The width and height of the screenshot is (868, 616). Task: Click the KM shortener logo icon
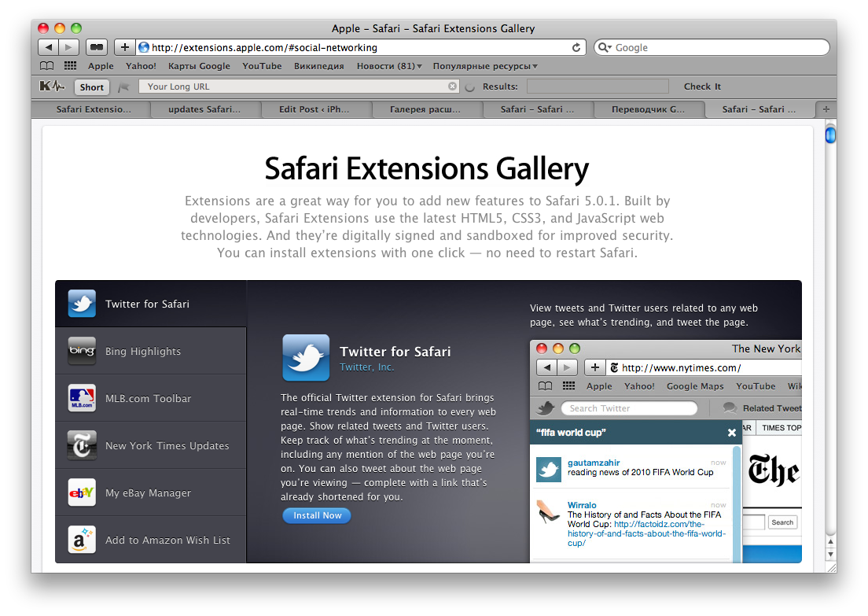tap(52, 87)
